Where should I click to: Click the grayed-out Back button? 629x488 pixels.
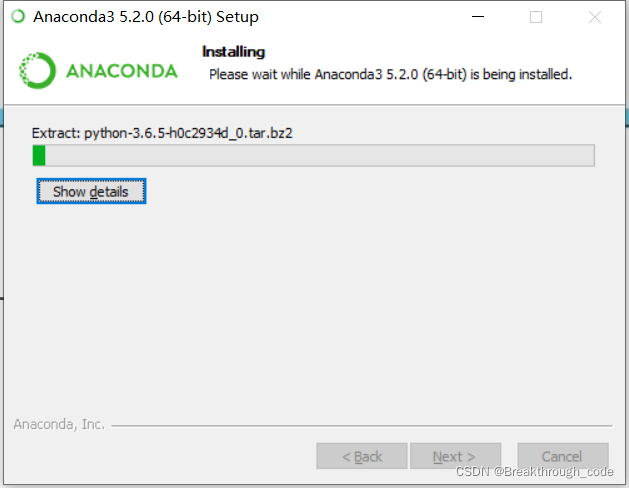(362, 456)
